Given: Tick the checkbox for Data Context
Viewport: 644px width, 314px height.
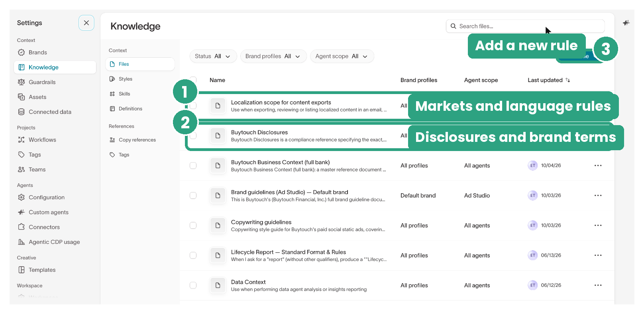Looking at the screenshot, I should (193, 285).
